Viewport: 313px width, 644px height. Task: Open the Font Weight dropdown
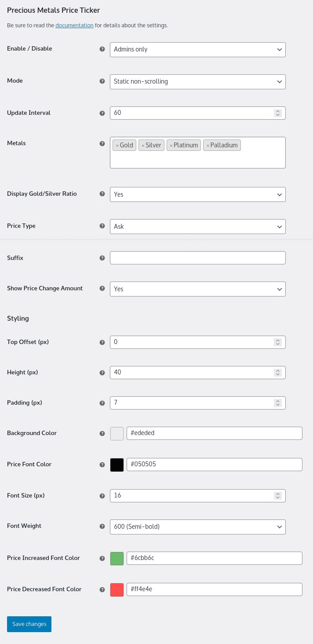198,527
